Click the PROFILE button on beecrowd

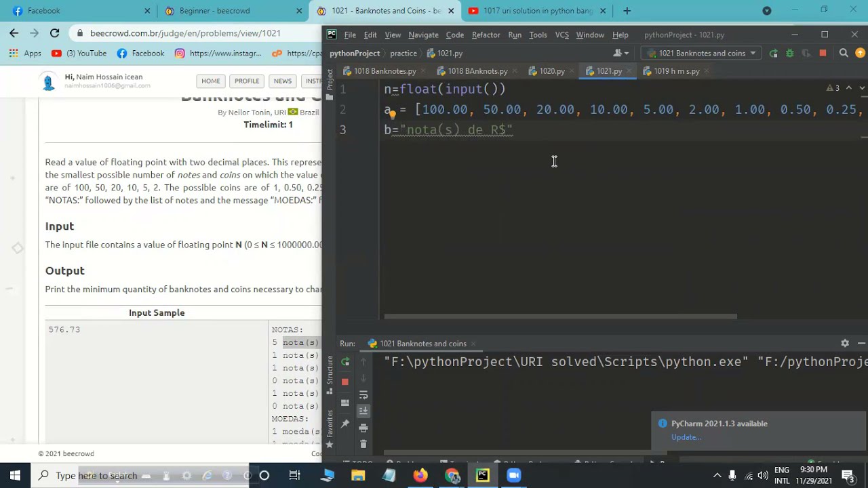247,81
